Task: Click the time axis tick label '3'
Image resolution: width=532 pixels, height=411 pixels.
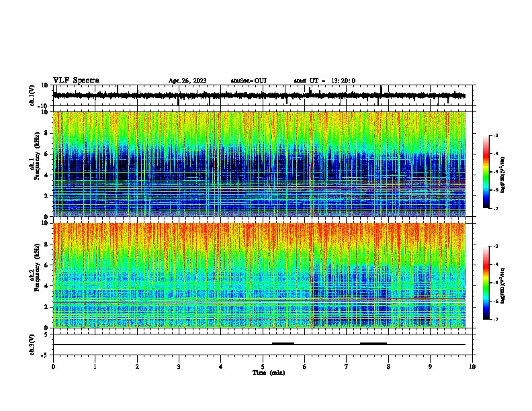Action: [179, 367]
